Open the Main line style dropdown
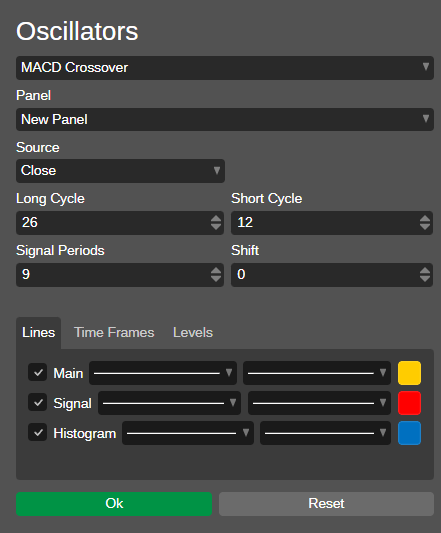The width and height of the screenshot is (441, 533). pyautogui.click(x=163, y=373)
